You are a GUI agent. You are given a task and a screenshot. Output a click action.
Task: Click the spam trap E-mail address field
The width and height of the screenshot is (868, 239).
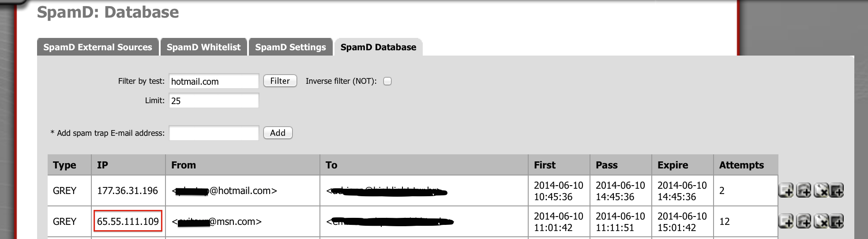point(214,133)
